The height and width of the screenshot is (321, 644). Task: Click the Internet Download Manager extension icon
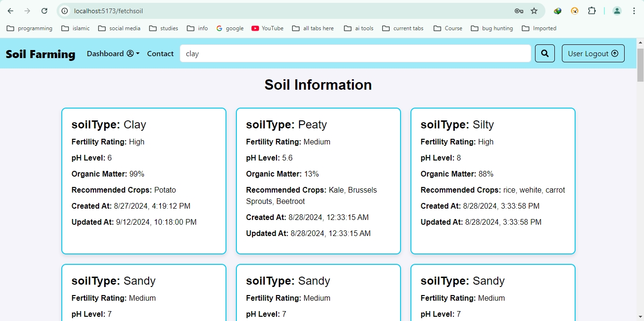click(x=557, y=10)
